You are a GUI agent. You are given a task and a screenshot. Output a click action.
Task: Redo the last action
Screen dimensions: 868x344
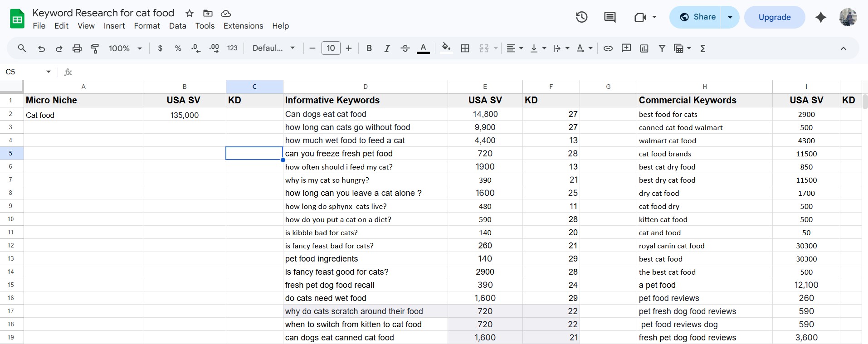click(x=59, y=48)
